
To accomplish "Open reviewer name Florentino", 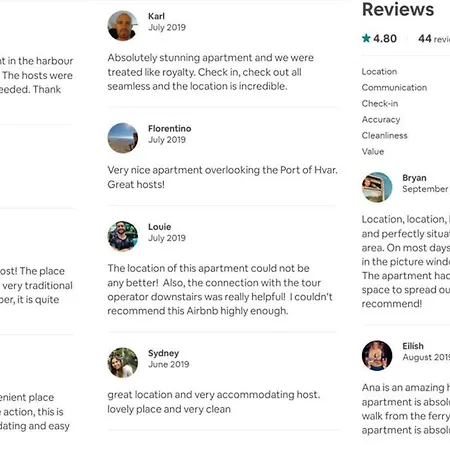I will (170, 128).
